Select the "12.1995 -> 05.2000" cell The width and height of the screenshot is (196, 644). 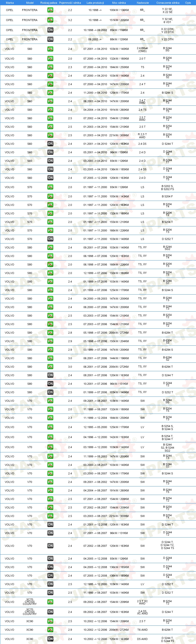tap(95, 427)
